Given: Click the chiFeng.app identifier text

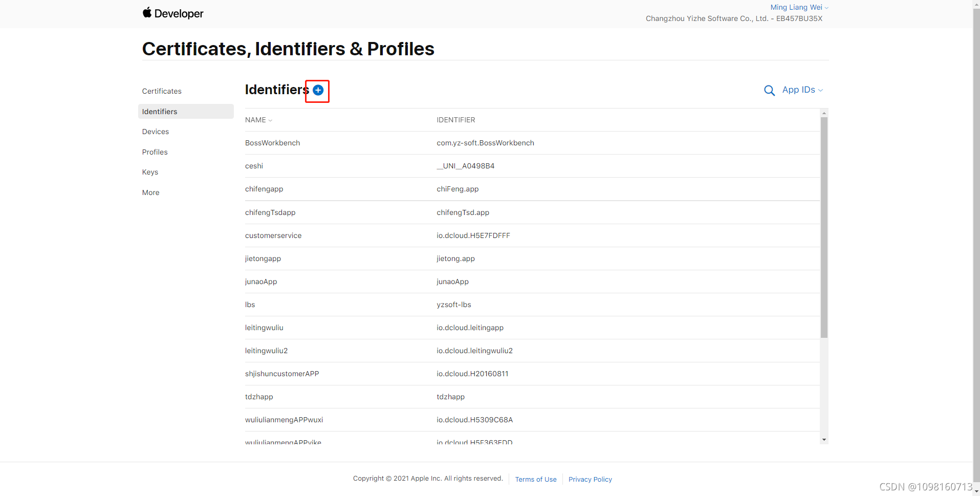Looking at the screenshot, I should [458, 189].
